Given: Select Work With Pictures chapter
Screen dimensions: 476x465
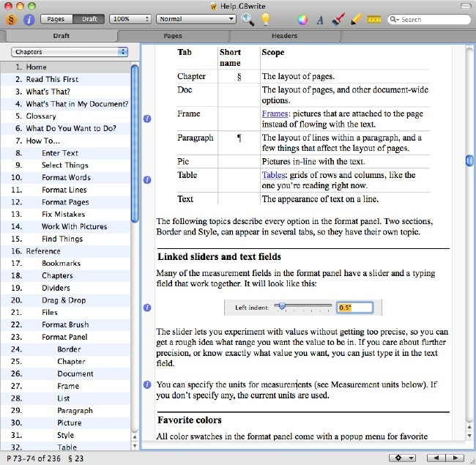Looking at the screenshot, I should pos(66,227).
